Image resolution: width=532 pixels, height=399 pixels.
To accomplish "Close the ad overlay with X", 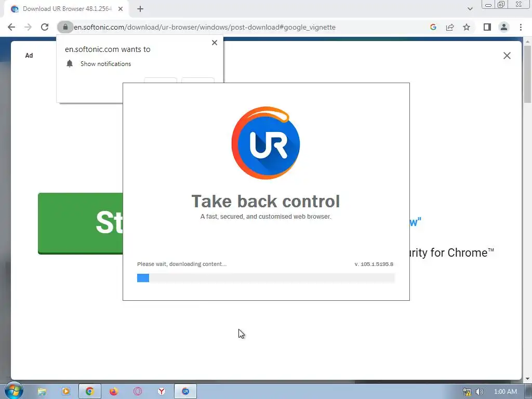I will (x=507, y=55).
